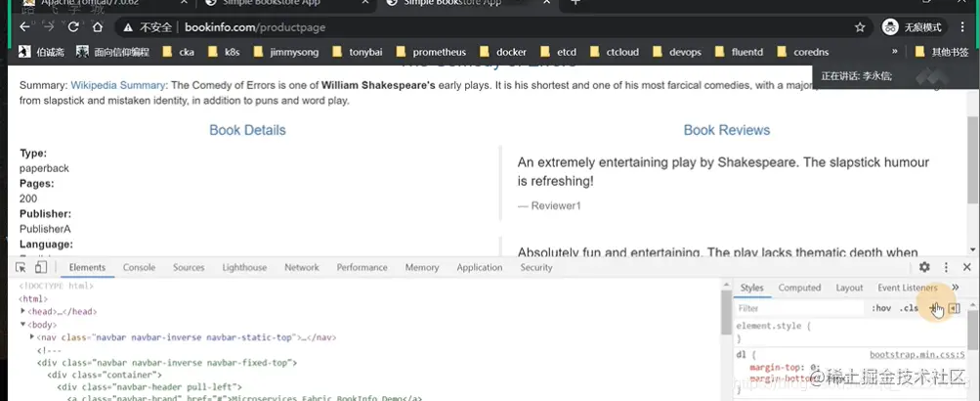
Task: Select the div class container line
Action: (105, 374)
